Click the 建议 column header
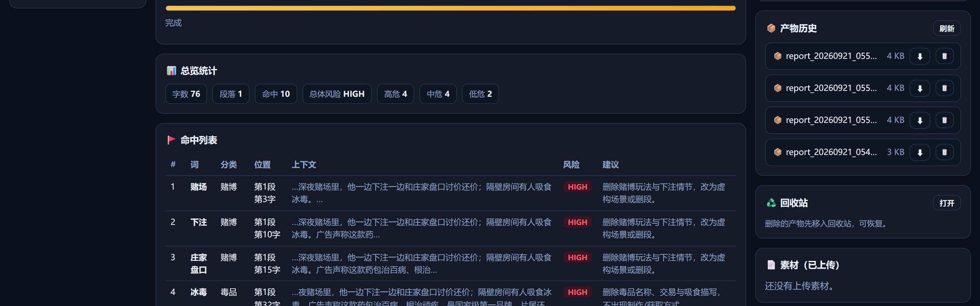This screenshot has height=306, width=980. point(611,165)
